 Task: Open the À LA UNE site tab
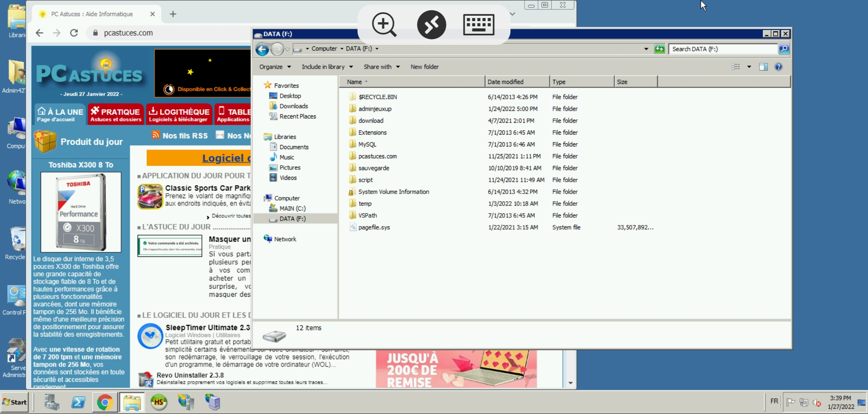(60, 114)
